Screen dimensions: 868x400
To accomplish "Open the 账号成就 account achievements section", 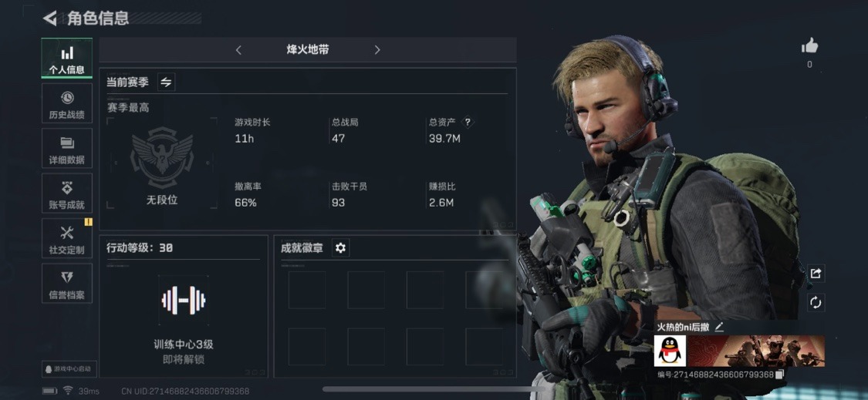I will [x=66, y=193].
